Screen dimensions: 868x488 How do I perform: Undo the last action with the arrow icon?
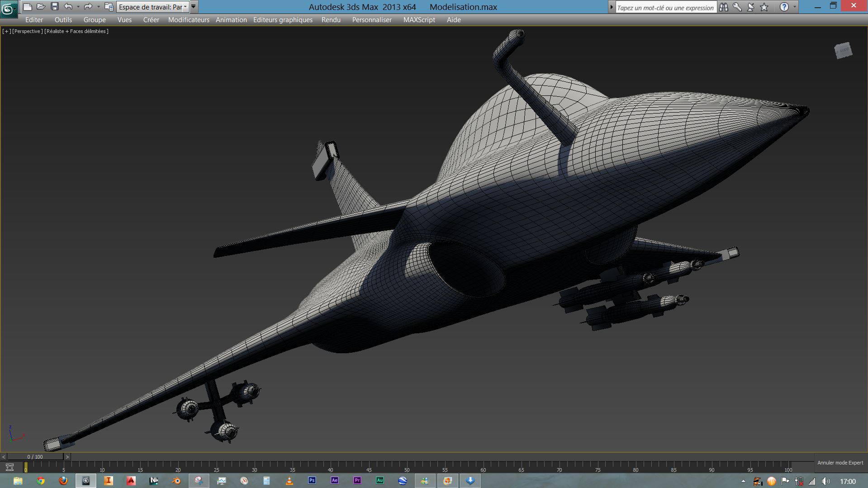click(68, 7)
